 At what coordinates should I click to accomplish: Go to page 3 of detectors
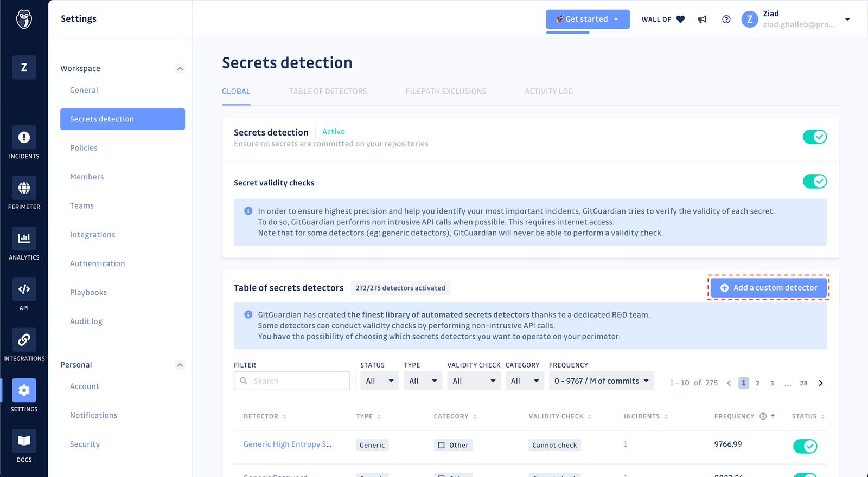point(772,383)
